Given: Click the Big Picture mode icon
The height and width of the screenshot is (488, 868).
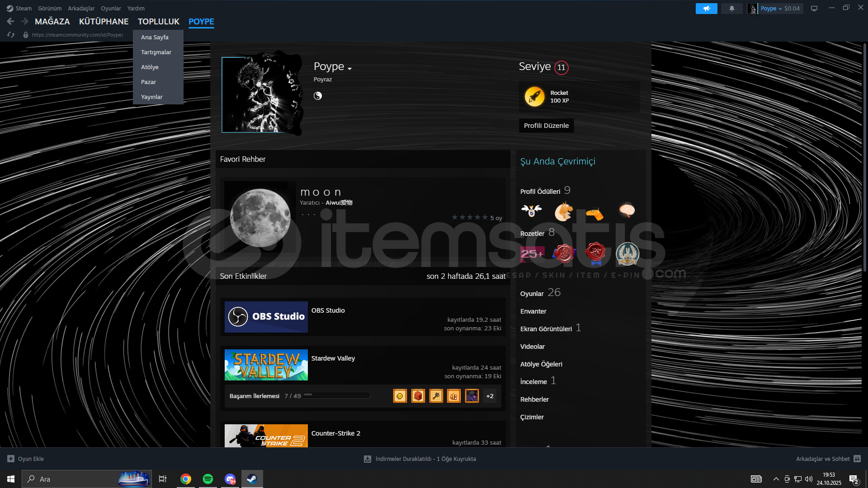Looking at the screenshot, I should tap(814, 9).
